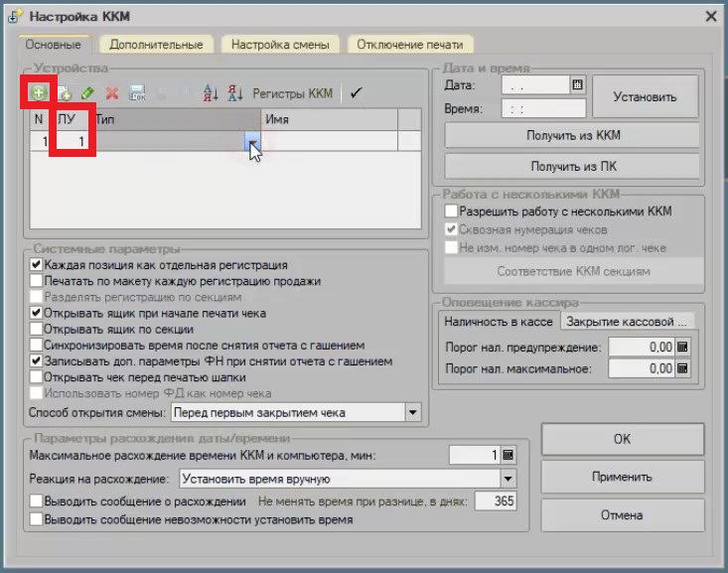Toggle Каждая позиция как отдельная регистрация checkbox
This screenshot has width=728, height=573.
[36, 265]
